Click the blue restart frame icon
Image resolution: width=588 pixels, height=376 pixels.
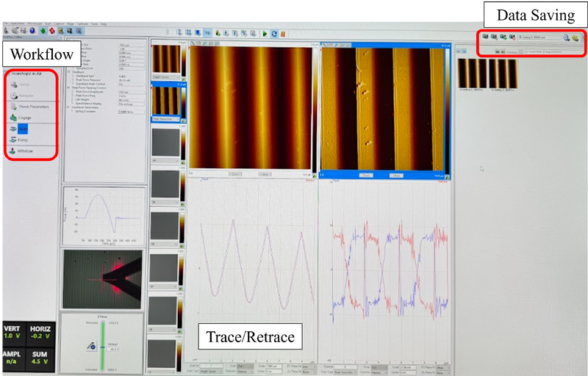[274, 34]
